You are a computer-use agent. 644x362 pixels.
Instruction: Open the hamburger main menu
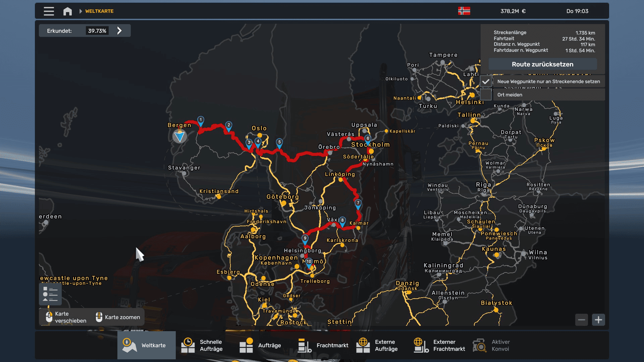pyautogui.click(x=49, y=11)
